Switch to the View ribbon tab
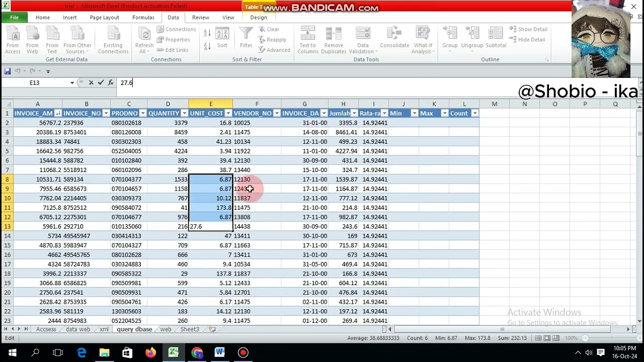Screen dimensions: 644x362 point(228,18)
